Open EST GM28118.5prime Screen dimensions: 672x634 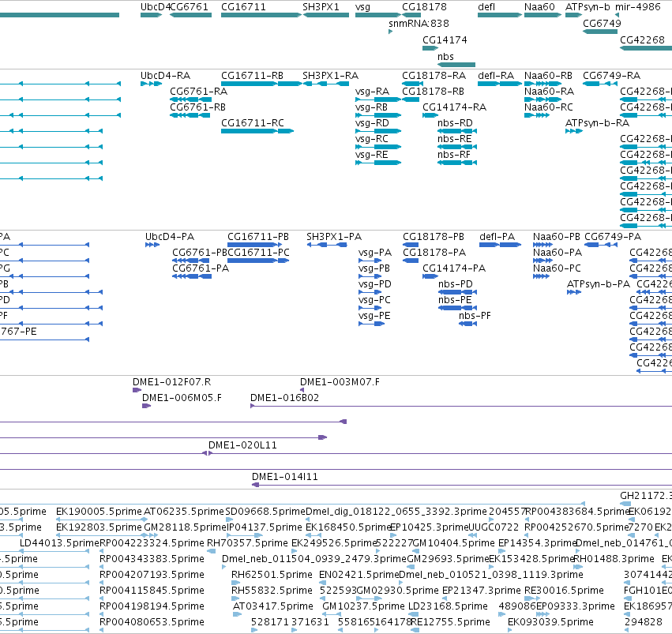[185, 527]
